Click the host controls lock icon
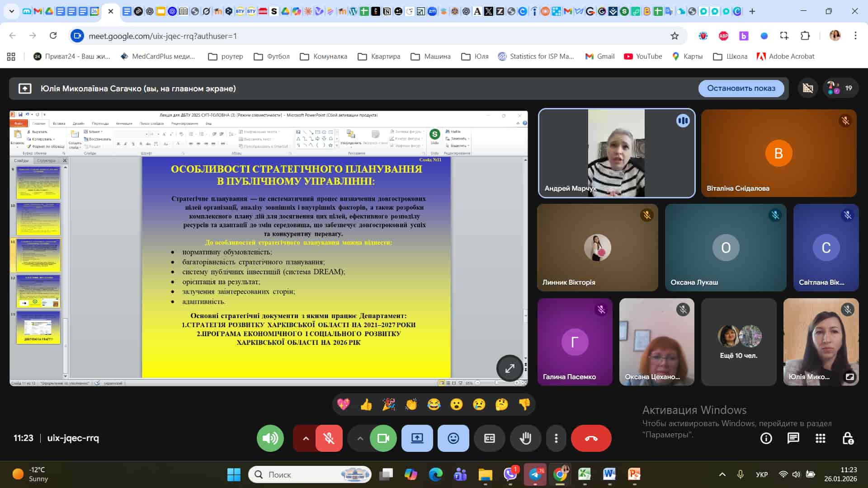 point(848,438)
